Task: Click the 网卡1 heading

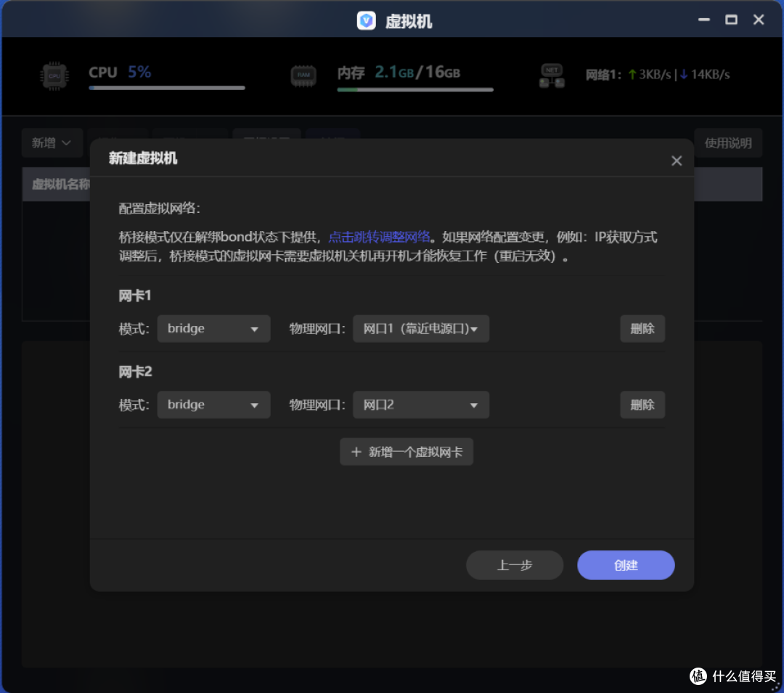Action: [135, 296]
